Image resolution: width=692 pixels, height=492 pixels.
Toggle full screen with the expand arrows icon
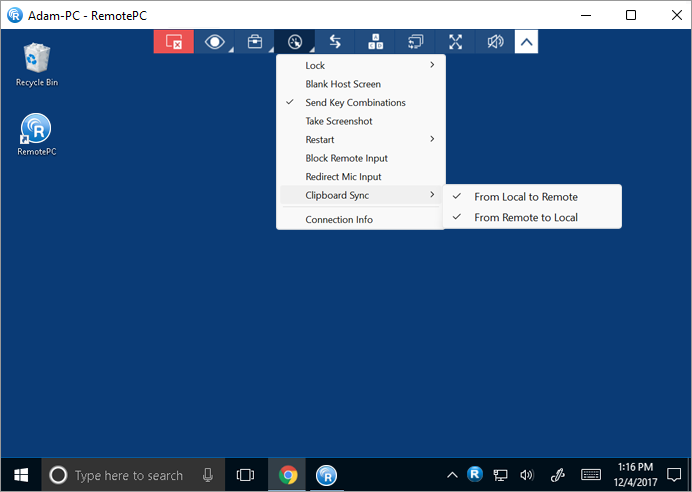tap(456, 41)
